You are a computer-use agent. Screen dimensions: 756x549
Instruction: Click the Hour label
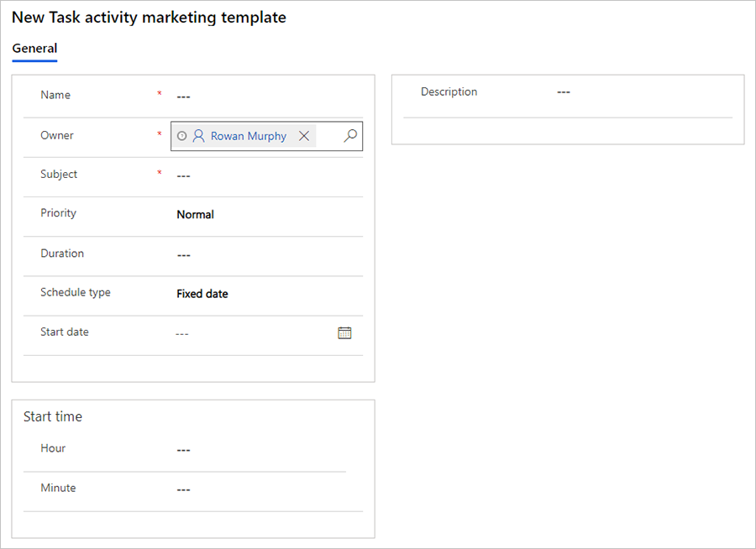tap(53, 448)
